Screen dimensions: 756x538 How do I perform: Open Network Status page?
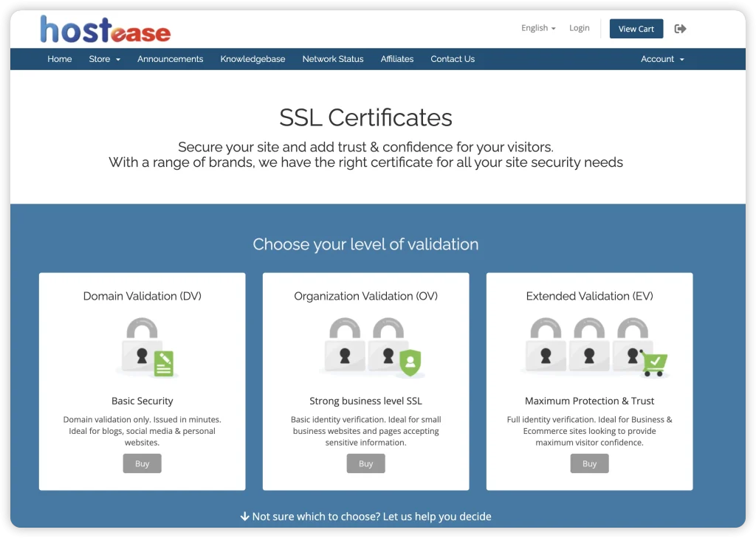[x=333, y=59]
